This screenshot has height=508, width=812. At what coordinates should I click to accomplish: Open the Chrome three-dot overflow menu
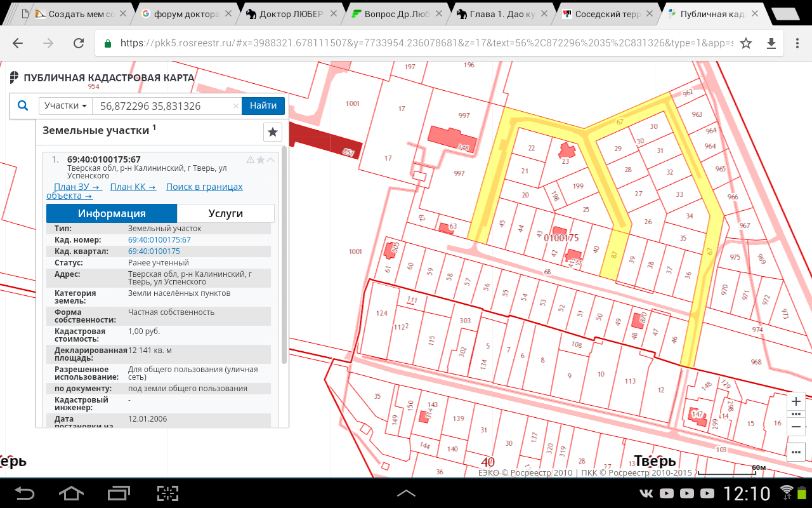click(797, 43)
